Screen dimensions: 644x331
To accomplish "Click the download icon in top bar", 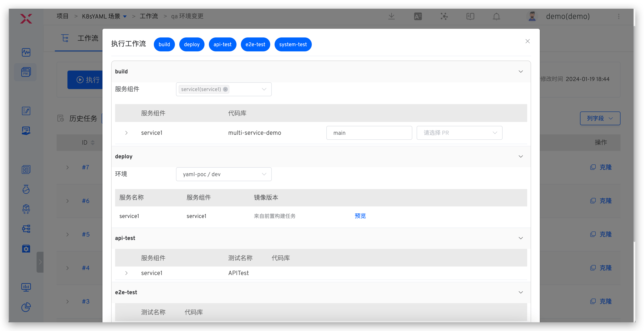I will pos(391,17).
